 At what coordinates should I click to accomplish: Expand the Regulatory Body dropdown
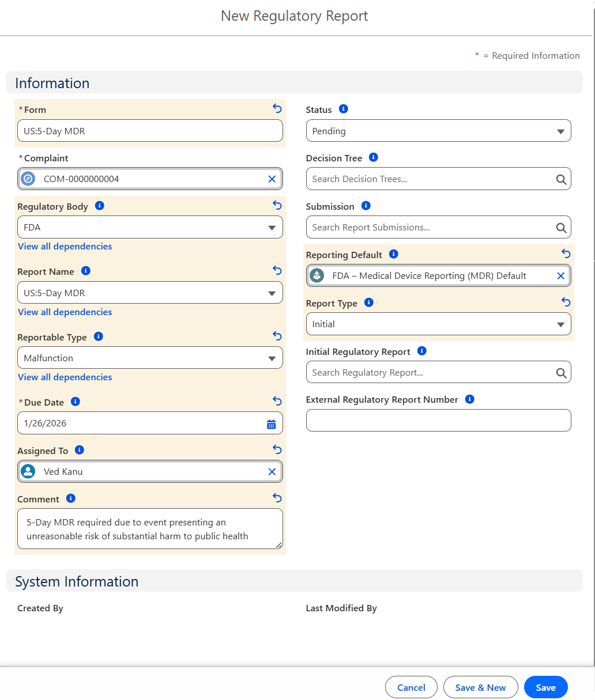(150, 228)
